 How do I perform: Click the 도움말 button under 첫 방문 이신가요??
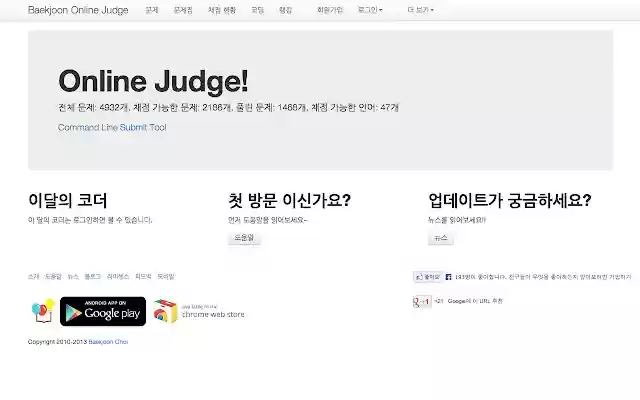[244, 238]
